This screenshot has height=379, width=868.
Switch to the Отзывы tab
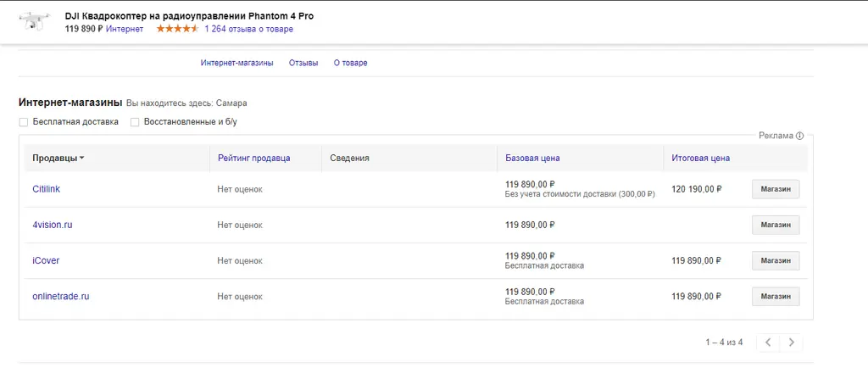coord(303,63)
